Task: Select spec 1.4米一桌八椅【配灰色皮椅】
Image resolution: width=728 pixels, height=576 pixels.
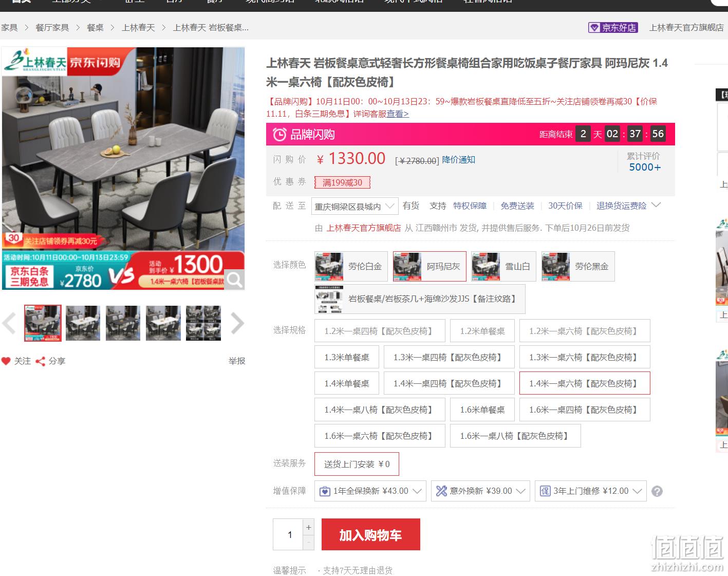Action: coord(380,410)
